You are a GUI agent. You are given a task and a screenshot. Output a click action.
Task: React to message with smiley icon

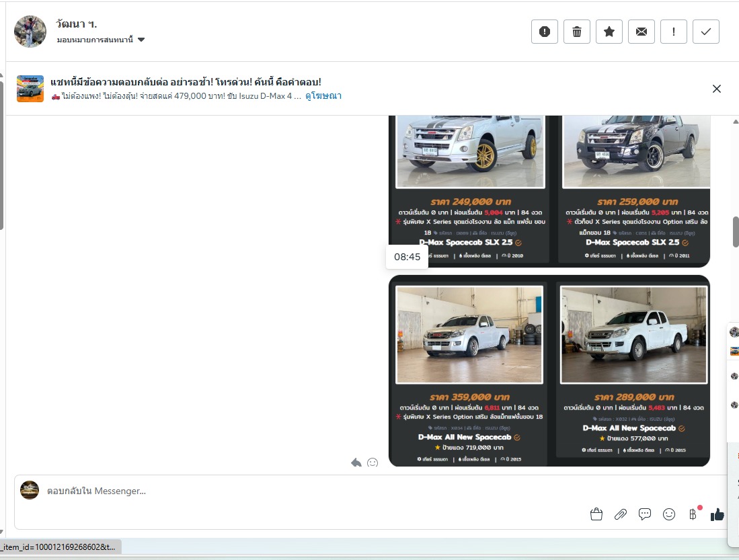[373, 463]
